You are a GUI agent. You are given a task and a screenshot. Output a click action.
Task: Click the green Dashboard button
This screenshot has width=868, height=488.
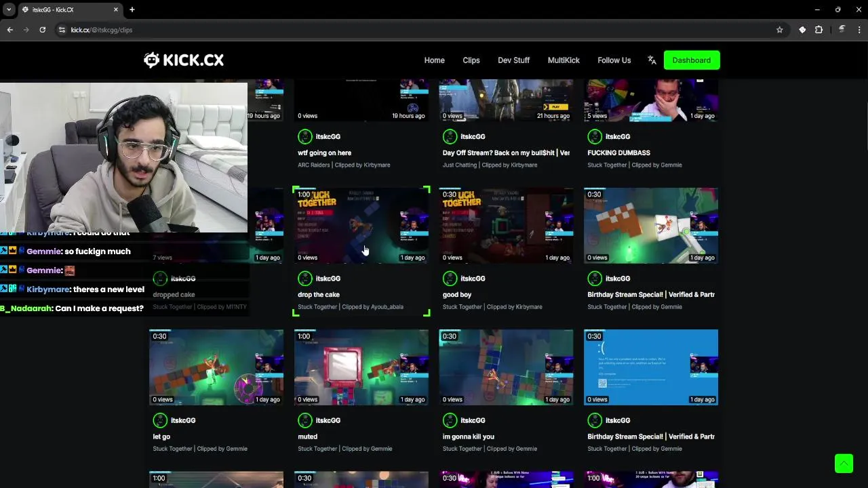(x=692, y=60)
